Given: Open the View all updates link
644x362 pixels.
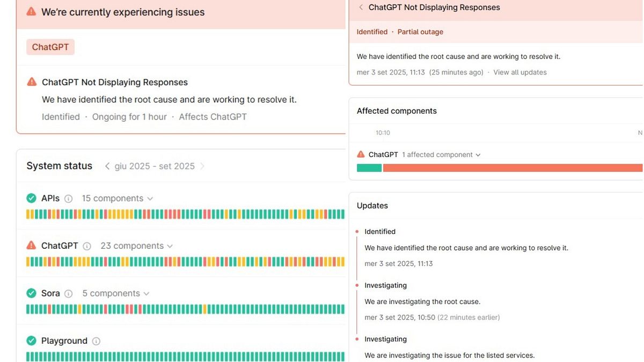Looking at the screenshot, I should coord(519,72).
